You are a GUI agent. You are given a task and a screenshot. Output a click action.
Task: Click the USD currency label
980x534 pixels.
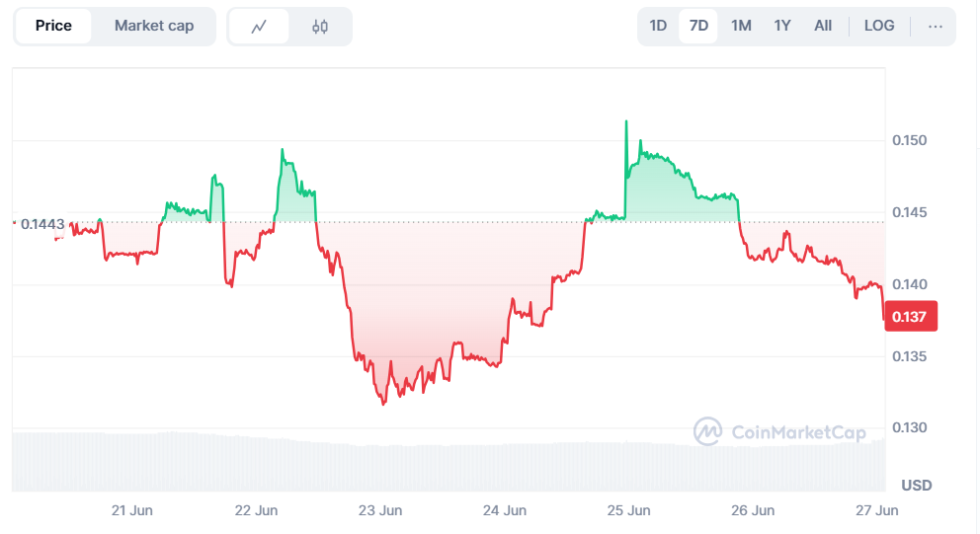tap(917, 486)
